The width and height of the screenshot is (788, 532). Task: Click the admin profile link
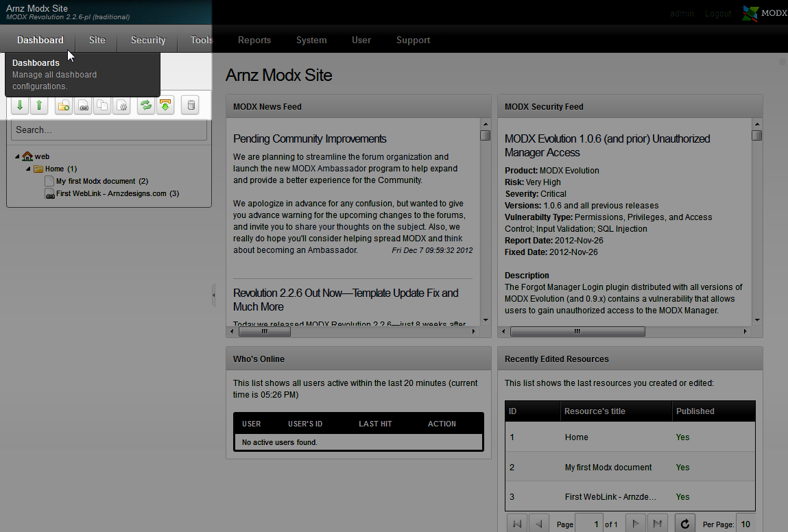(682, 14)
